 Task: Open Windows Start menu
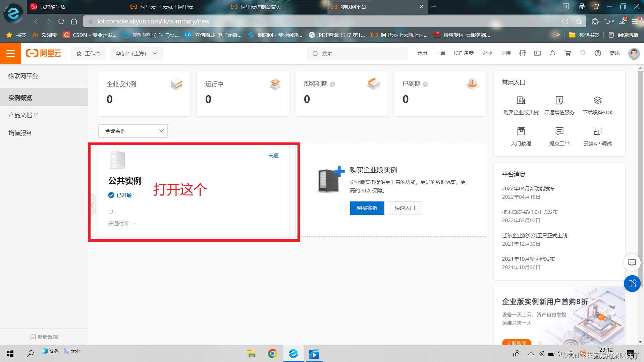(x=10, y=354)
